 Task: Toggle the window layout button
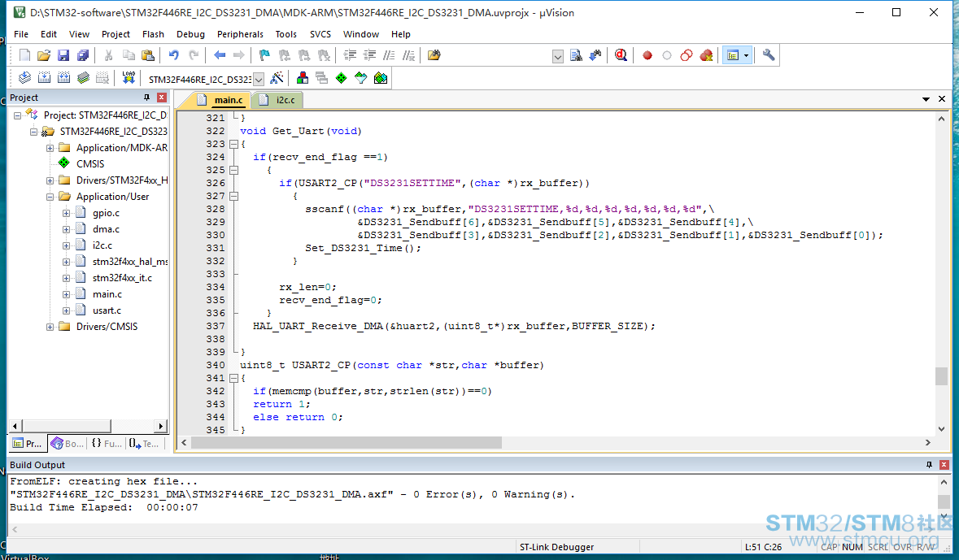[732, 55]
